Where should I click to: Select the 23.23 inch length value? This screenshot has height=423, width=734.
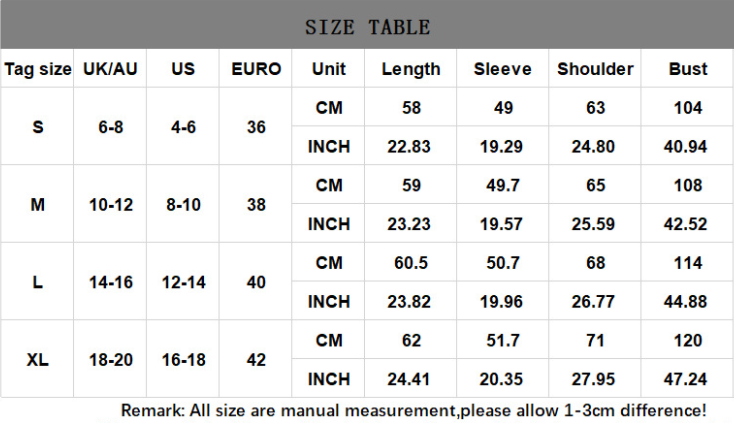(410, 224)
